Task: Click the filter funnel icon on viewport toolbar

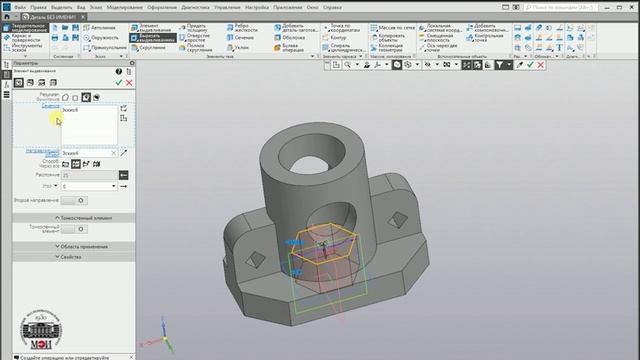Action: click(499, 65)
